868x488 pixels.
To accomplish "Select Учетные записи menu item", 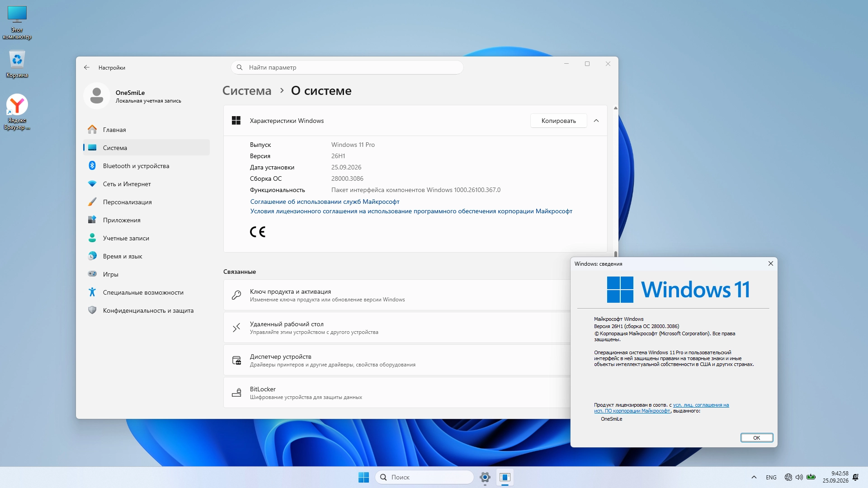I will pos(146,238).
